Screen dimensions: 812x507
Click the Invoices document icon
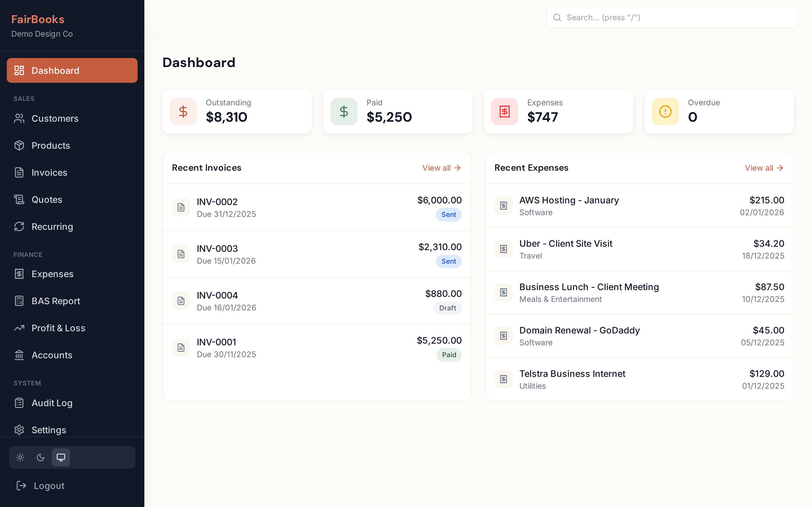[19, 172]
